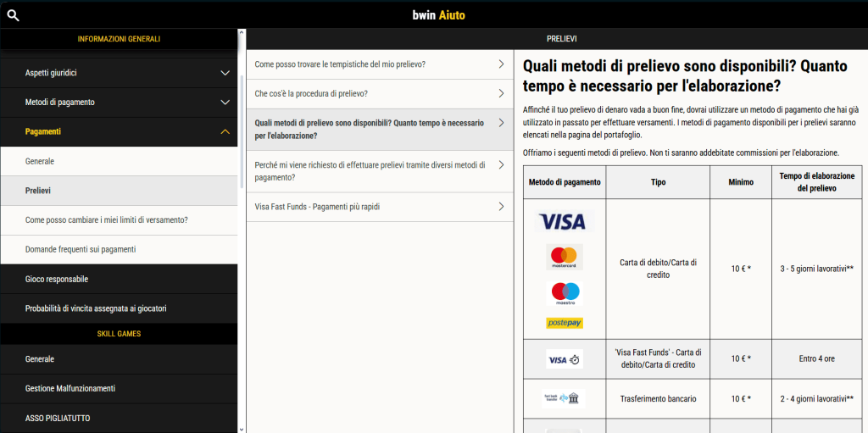Click the bank transfer logo
The height and width of the screenshot is (433, 868).
click(x=564, y=398)
